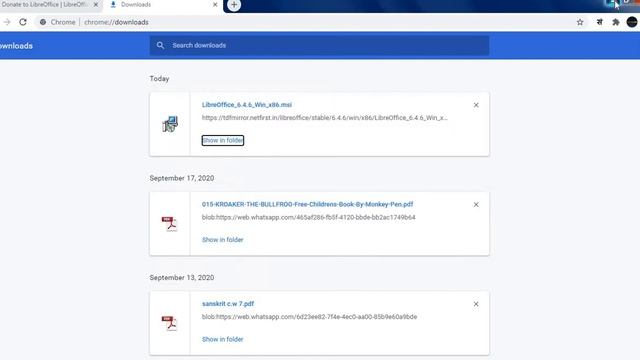Remove KROAKER pdf from downloads list
Viewport: 640px width, 360px height.
pyautogui.click(x=476, y=205)
